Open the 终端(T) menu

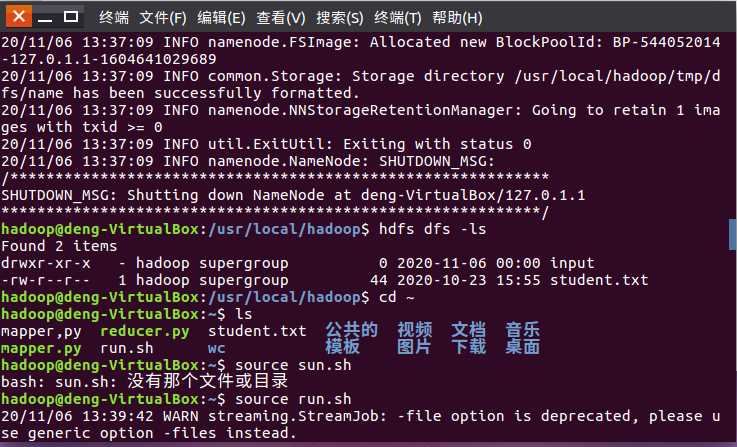click(398, 18)
